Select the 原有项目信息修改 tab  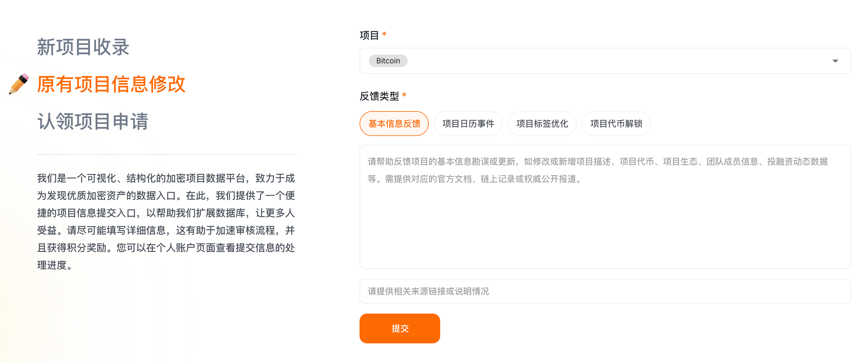click(111, 84)
